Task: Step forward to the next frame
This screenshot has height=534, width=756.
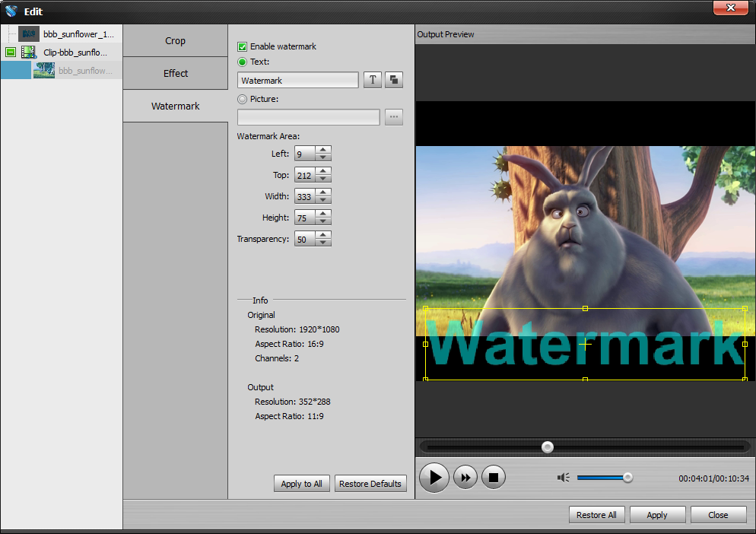Action: point(465,478)
